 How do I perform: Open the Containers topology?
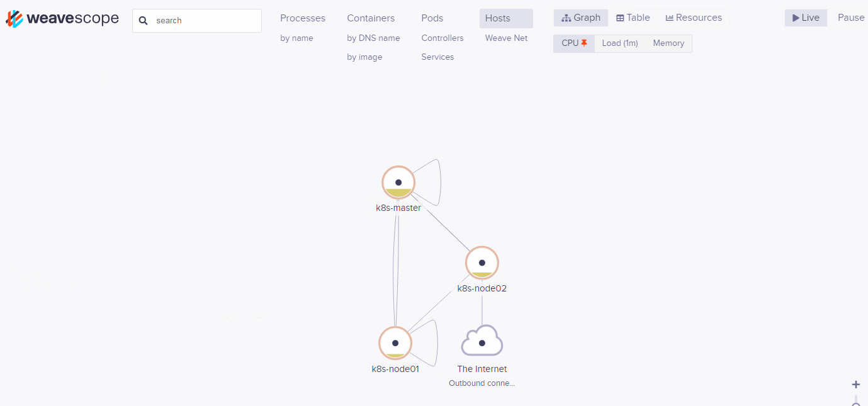(371, 18)
